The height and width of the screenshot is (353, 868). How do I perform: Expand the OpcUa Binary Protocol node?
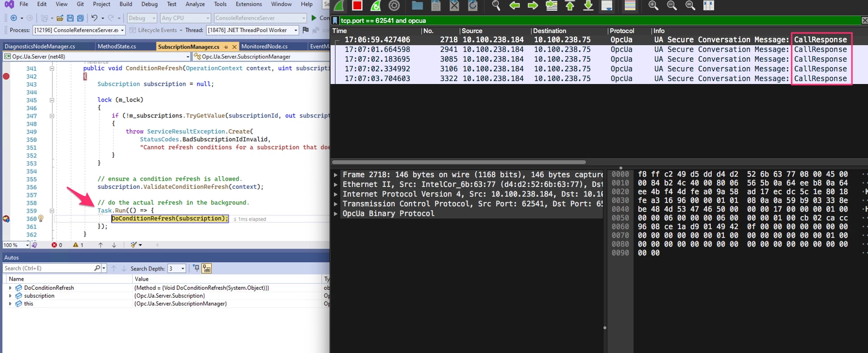click(x=335, y=214)
